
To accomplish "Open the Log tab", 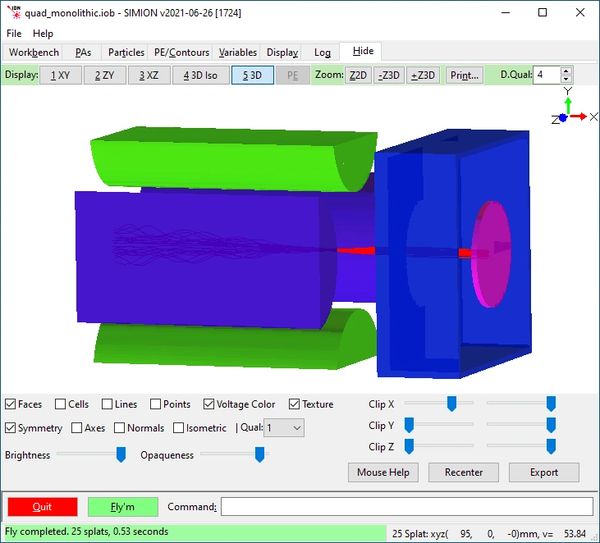I will click(322, 52).
